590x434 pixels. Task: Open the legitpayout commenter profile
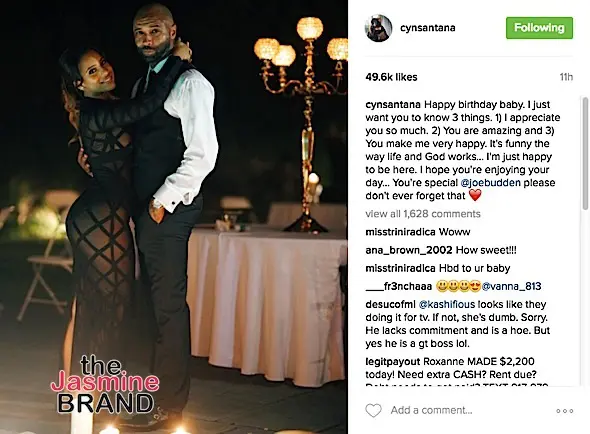pos(392,362)
